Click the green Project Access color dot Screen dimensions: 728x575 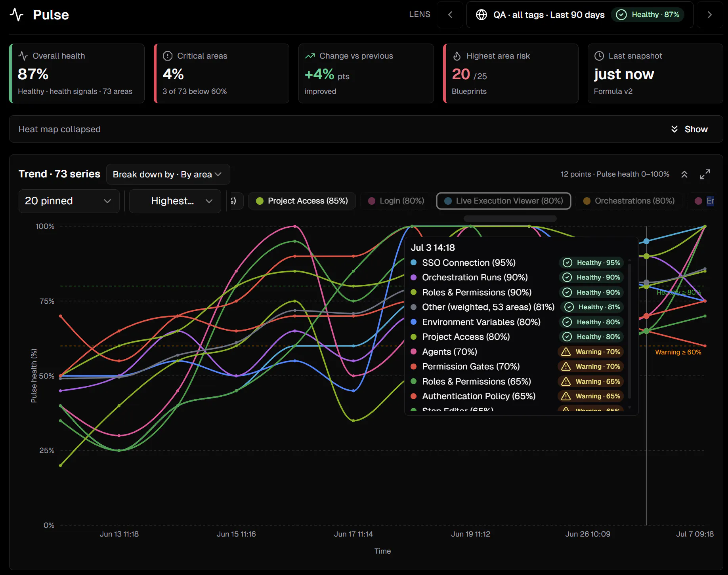coord(260,201)
